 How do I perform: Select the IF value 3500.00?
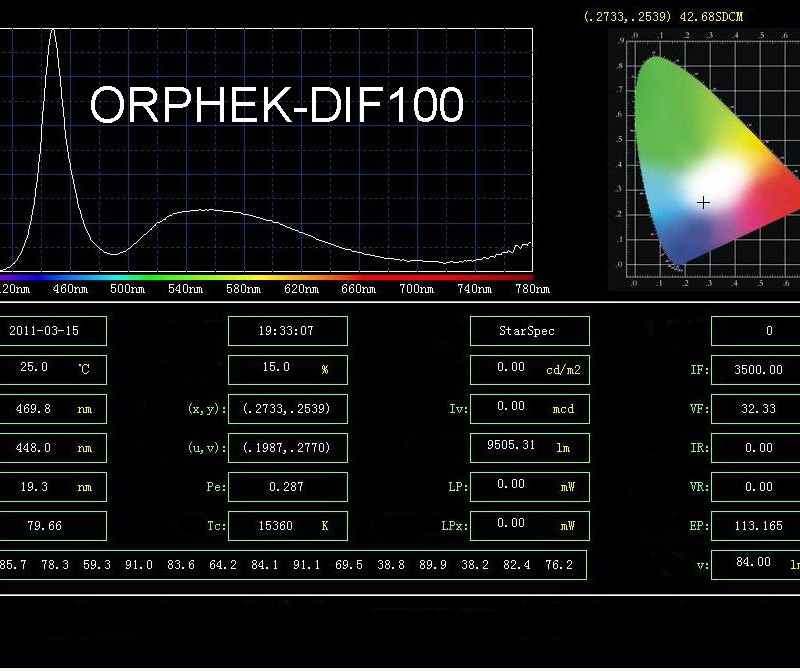[x=756, y=369]
